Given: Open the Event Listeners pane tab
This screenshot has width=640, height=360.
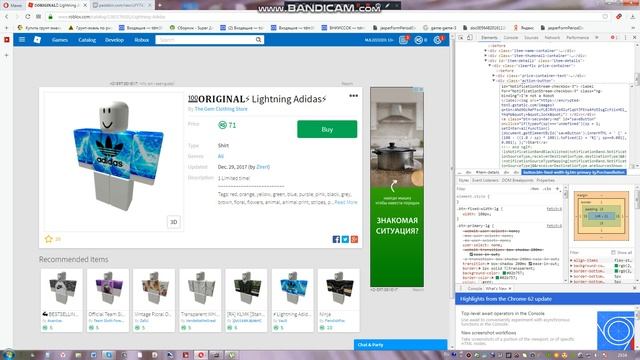Looking at the screenshot, I should point(485,180).
